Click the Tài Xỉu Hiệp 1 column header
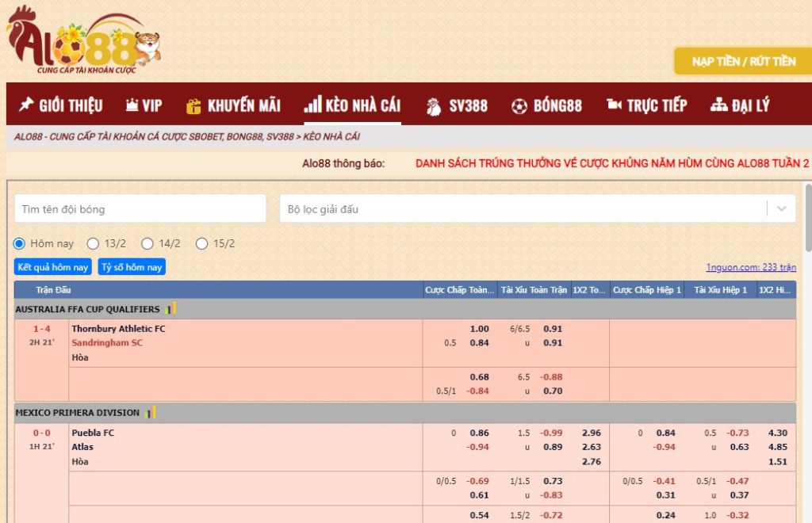Viewport: 812px width, 523px height. [x=720, y=290]
